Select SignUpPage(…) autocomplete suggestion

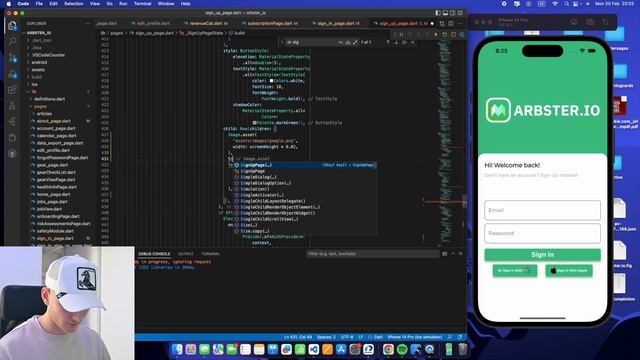tap(304, 165)
